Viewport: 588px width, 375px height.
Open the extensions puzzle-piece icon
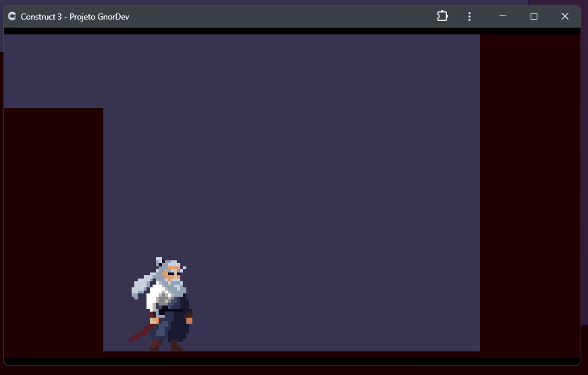442,16
